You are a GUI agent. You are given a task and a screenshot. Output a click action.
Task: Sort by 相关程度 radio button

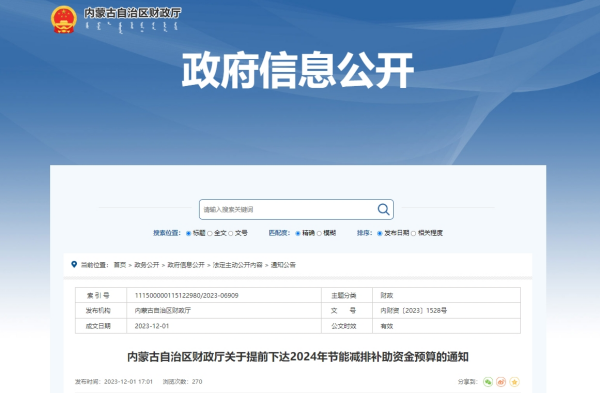tap(413, 233)
